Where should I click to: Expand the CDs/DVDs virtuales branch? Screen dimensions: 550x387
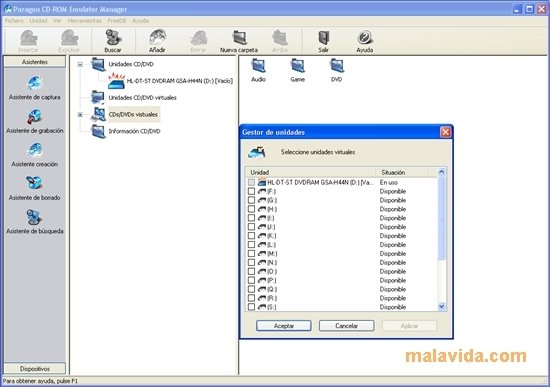80,115
